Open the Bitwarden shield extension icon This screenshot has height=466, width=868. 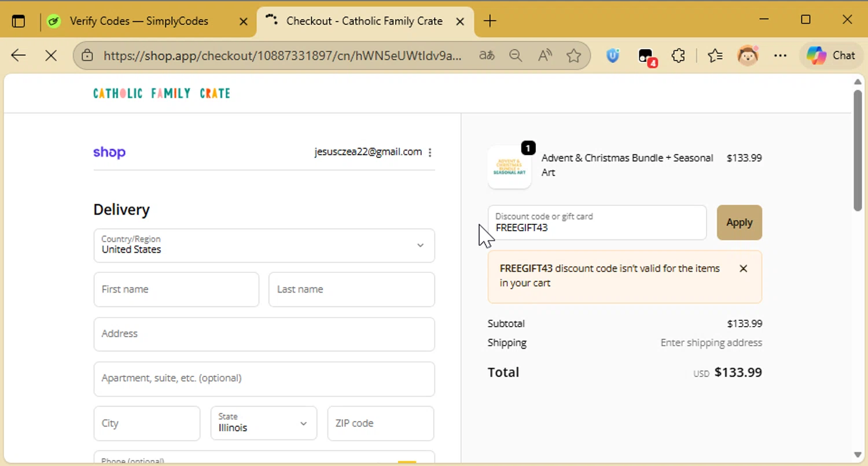coord(613,56)
